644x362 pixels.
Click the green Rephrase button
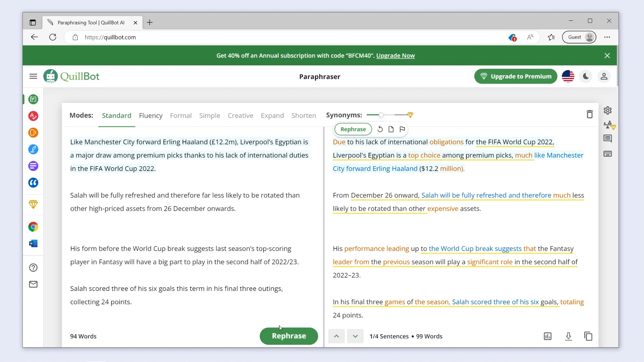(288, 336)
